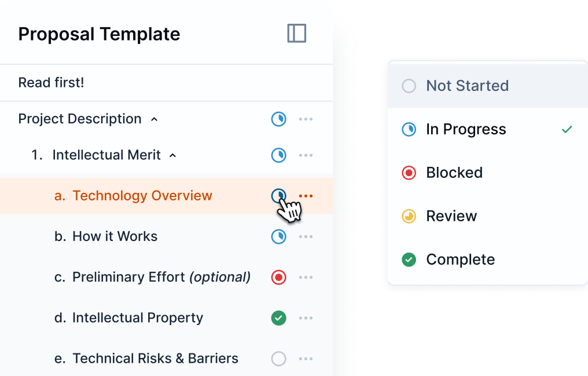Open the ellipsis menu for Technology Overview
The image size is (588, 376).
[306, 195]
